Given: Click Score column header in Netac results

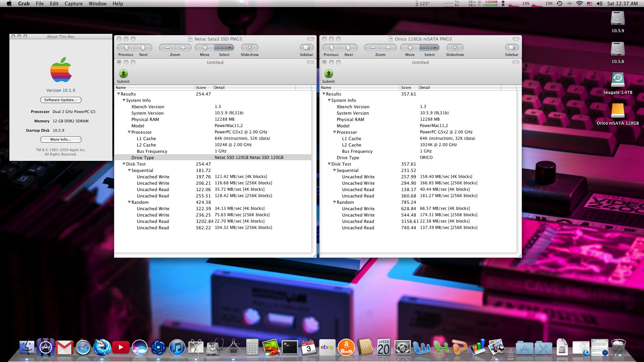Looking at the screenshot, I should coord(203,87).
